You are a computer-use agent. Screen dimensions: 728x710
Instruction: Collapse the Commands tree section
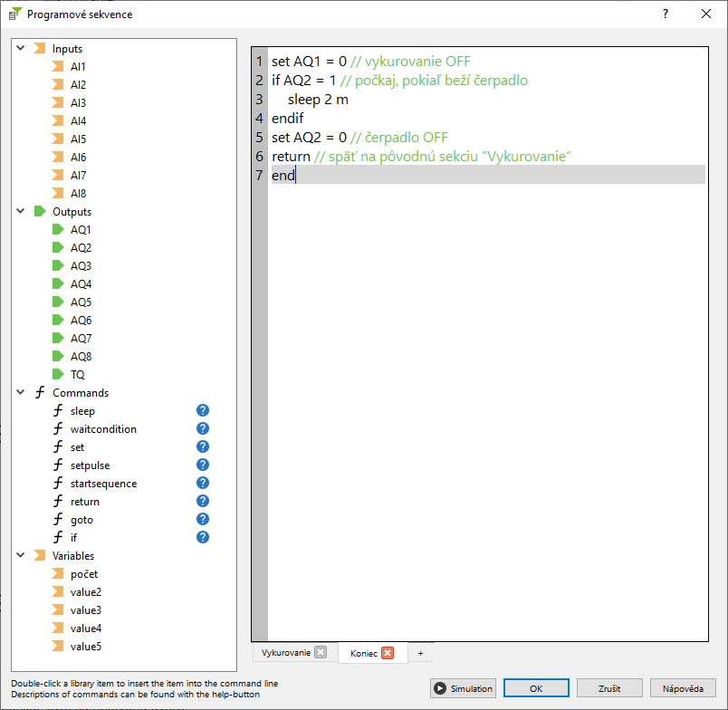[20, 392]
